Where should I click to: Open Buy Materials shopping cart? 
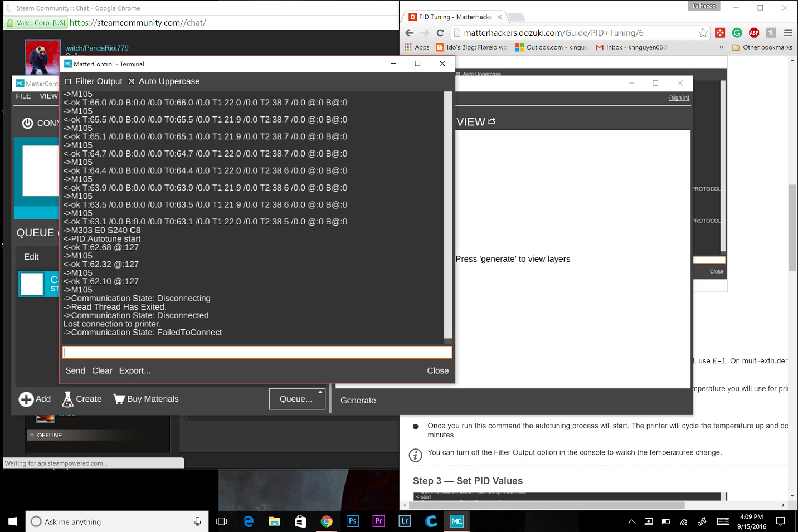[119, 399]
